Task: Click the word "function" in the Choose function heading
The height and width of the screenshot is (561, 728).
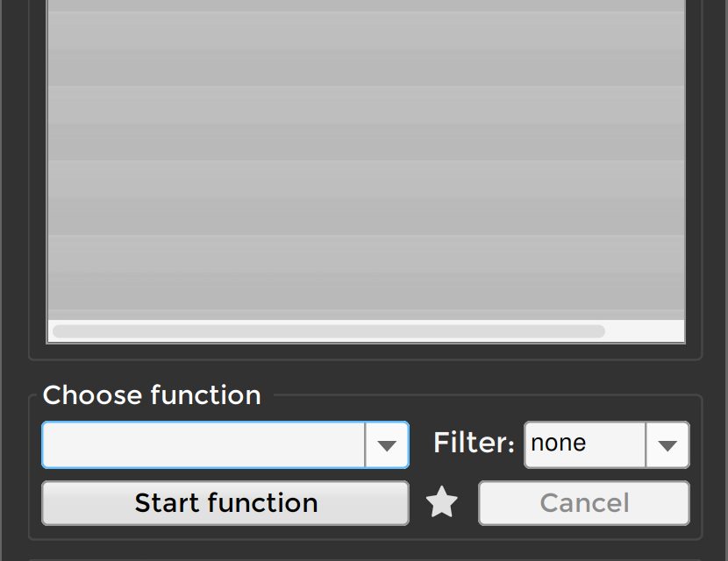Action: tap(206, 395)
